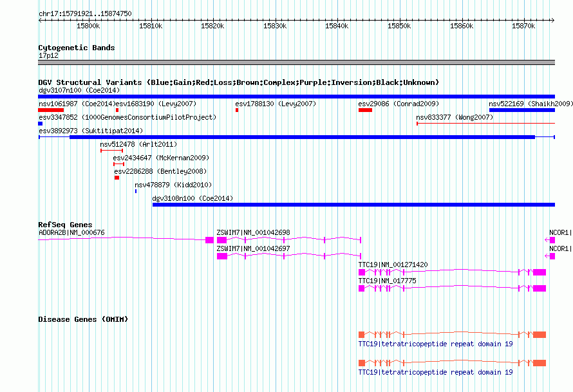573x392 pixels.
Task: Select the esv29086 (Conrad2009) red bar
Action: click(x=365, y=110)
